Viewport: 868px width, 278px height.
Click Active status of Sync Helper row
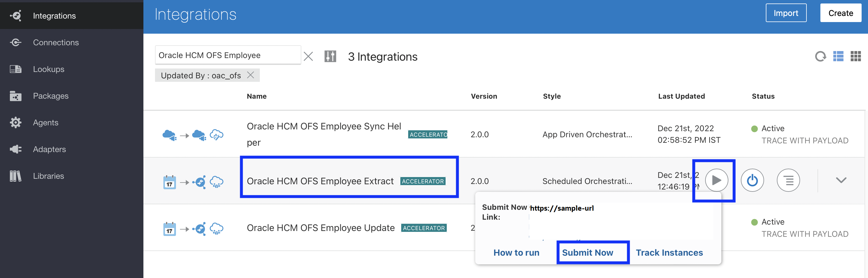[x=773, y=128]
